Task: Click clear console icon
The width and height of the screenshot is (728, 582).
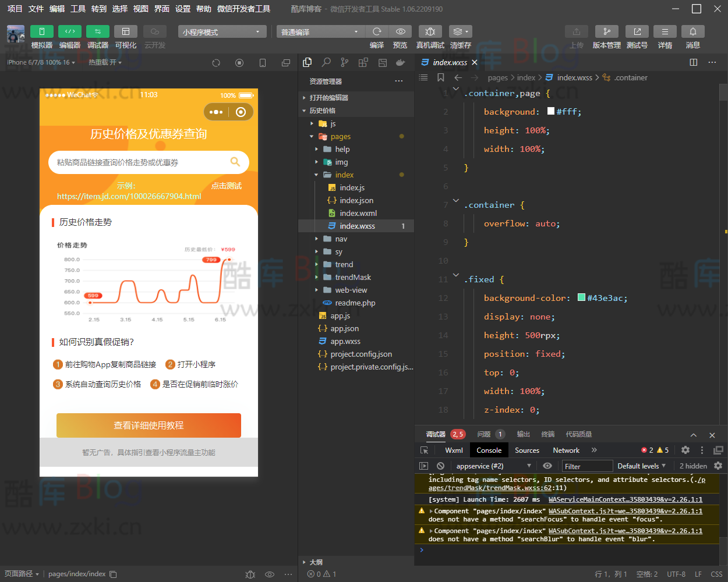Action: click(x=441, y=466)
